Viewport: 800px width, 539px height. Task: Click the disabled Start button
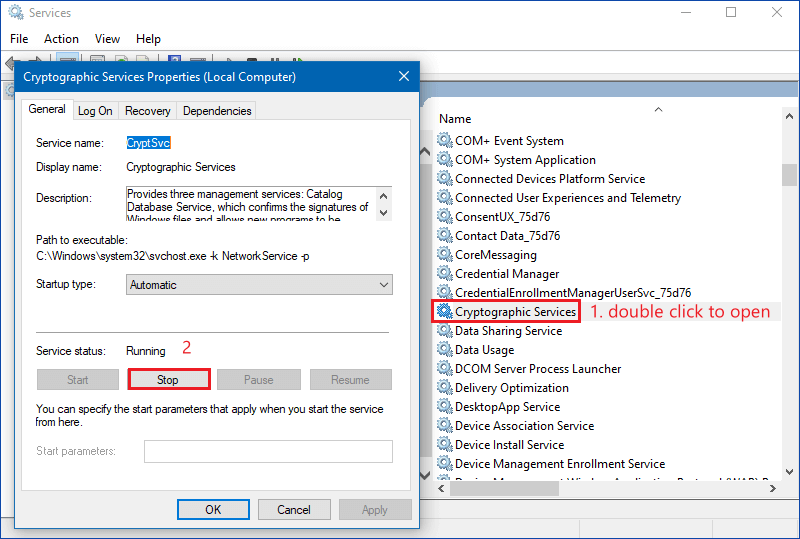78,380
